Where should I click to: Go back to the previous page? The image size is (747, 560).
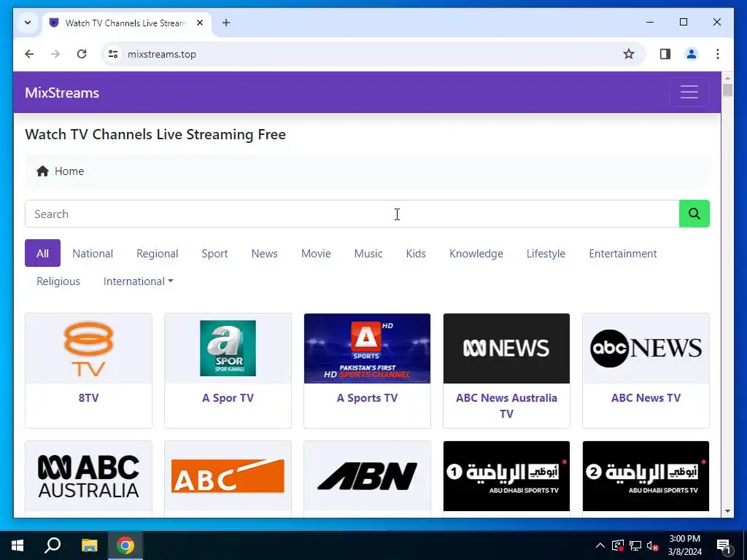pyautogui.click(x=29, y=54)
